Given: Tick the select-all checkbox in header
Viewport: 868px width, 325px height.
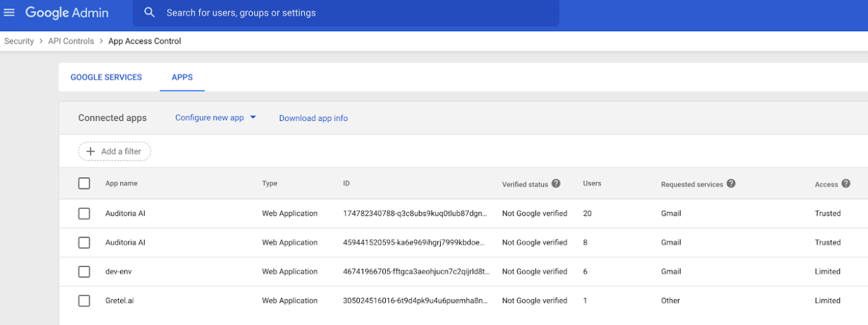Looking at the screenshot, I should (x=84, y=184).
